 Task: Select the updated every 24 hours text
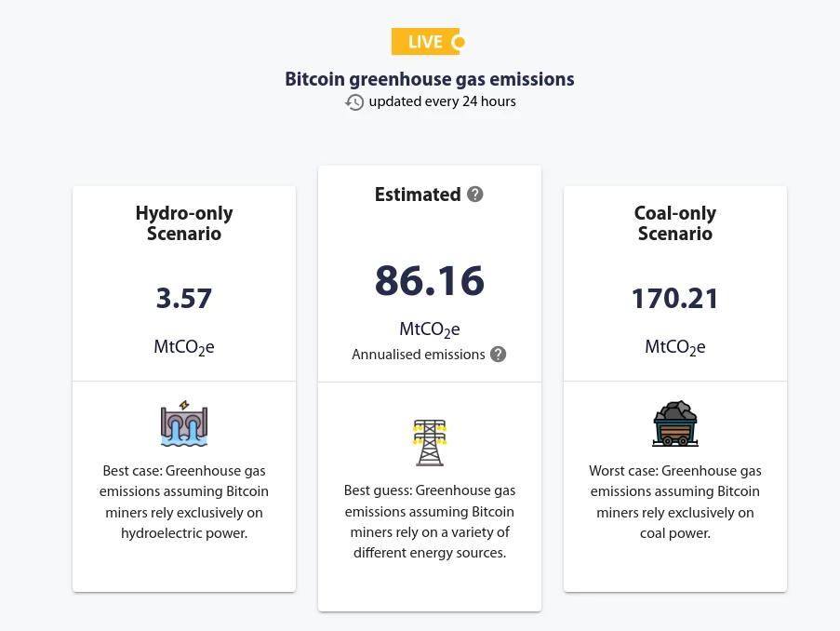click(x=442, y=101)
